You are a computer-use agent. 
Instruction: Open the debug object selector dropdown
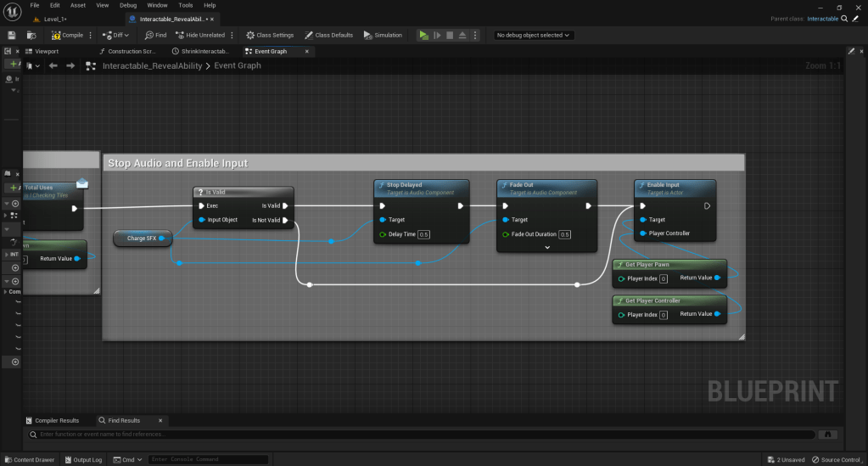(534, 35)
